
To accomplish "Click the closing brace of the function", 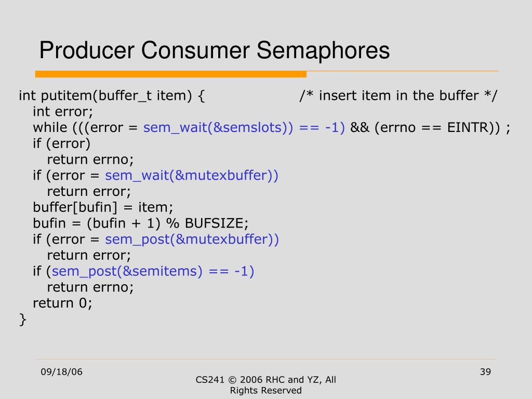I will click(23, 320).
